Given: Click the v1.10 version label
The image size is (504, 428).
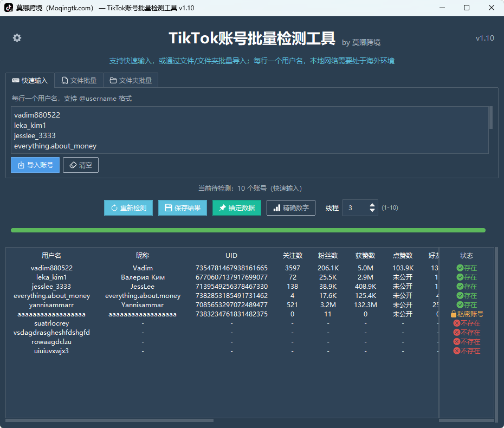Looking at the screenshot, I should tap(484, 38).
